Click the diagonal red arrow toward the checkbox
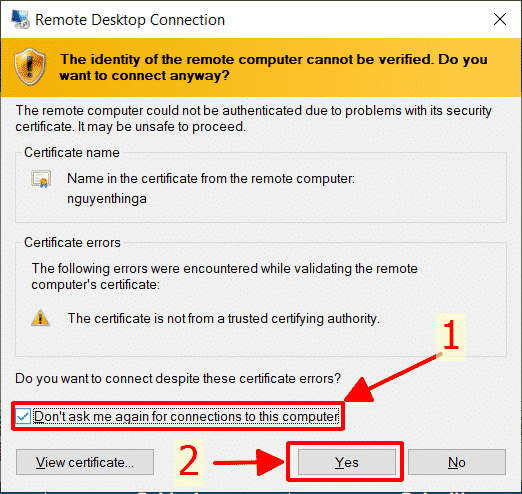The height and width of the screenshot is (494, 522). click(x=392, y=378)
